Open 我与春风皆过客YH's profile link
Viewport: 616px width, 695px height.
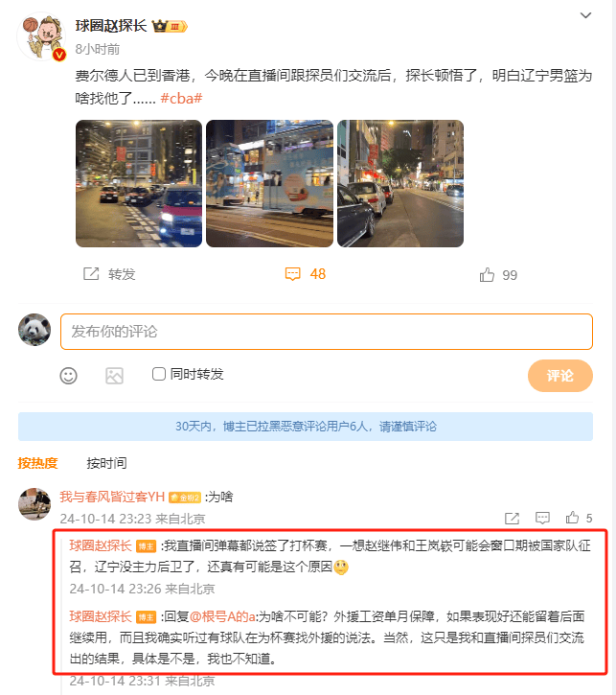(112, 497)
